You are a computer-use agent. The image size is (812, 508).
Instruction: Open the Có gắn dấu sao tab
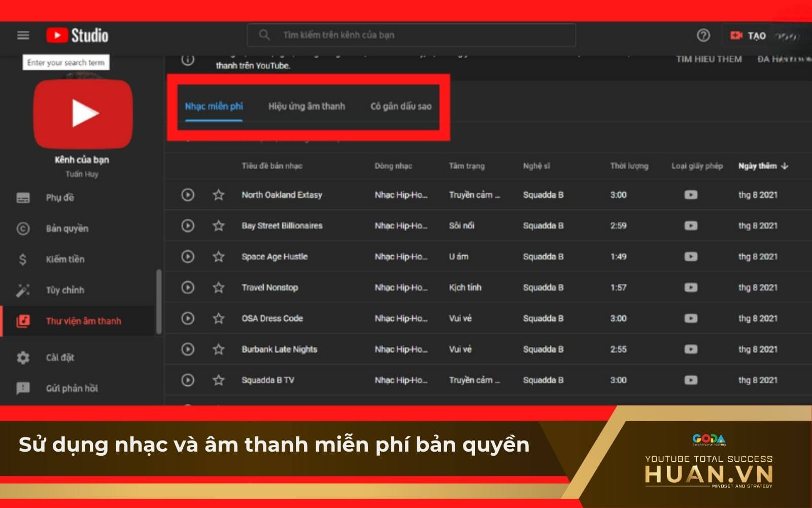point(401,106)
